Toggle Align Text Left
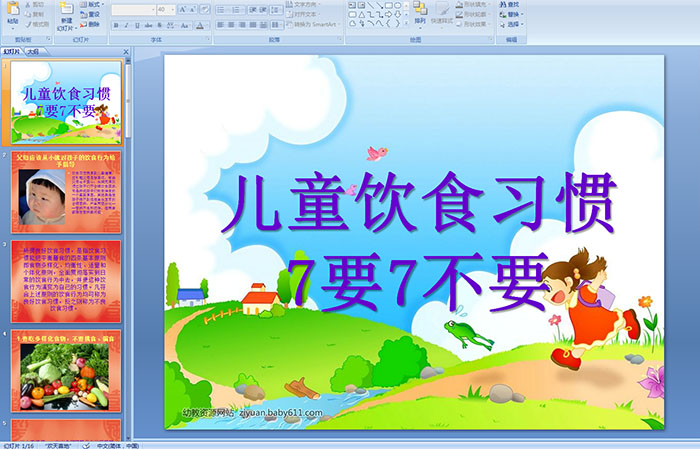700x449 pixels. click(x=221, y=25)
